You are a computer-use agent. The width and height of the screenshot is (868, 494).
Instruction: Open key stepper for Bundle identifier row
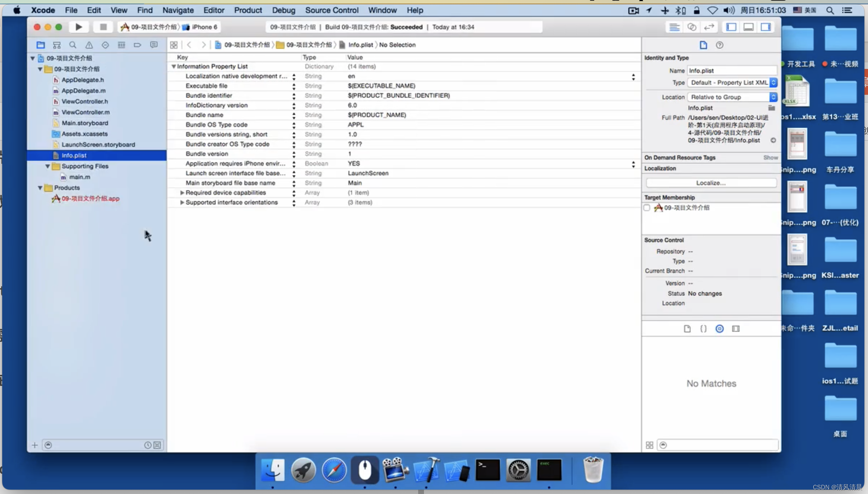294,96
